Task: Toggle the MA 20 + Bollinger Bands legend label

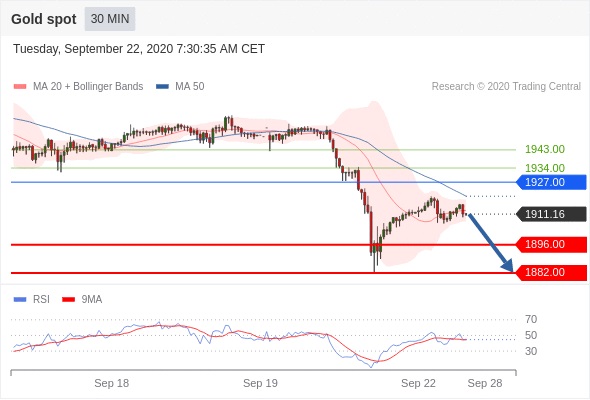Action: pos(88,87)
